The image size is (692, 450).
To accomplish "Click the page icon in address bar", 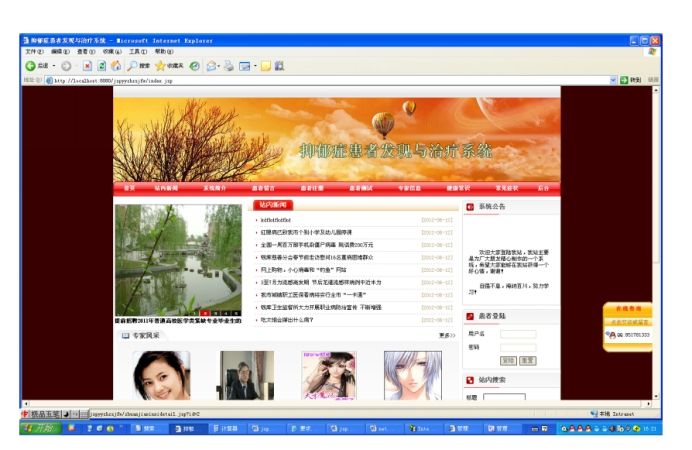I will pos(49,80).
